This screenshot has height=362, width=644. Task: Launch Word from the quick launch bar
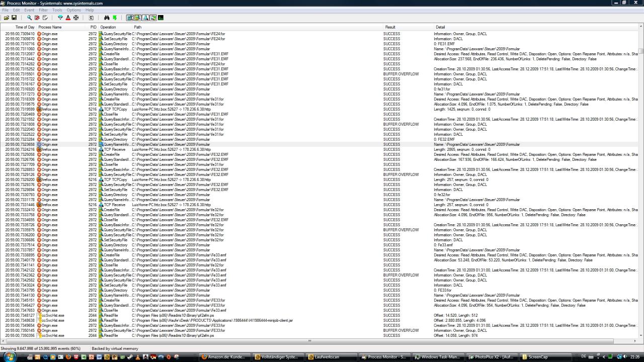pyautogui.click(x=99, y=357)
